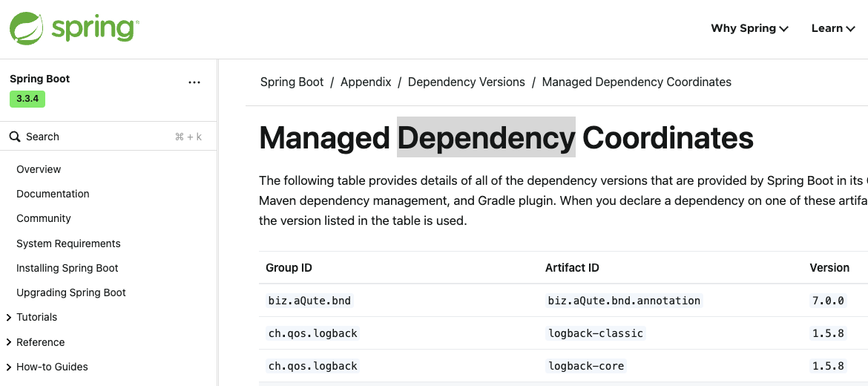
Task: Open the three-dots menu beside Spring Boot
Action: coord(194,82)
